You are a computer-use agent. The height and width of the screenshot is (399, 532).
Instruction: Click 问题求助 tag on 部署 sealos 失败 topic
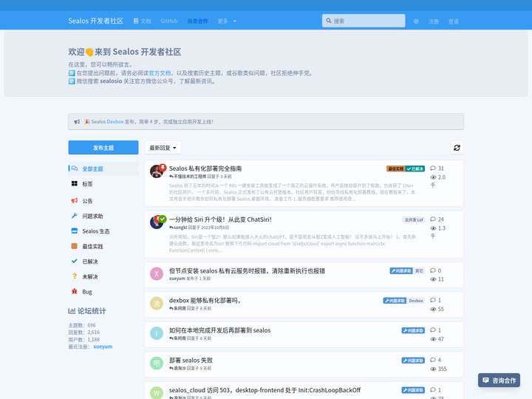click(x=413, y=361)
